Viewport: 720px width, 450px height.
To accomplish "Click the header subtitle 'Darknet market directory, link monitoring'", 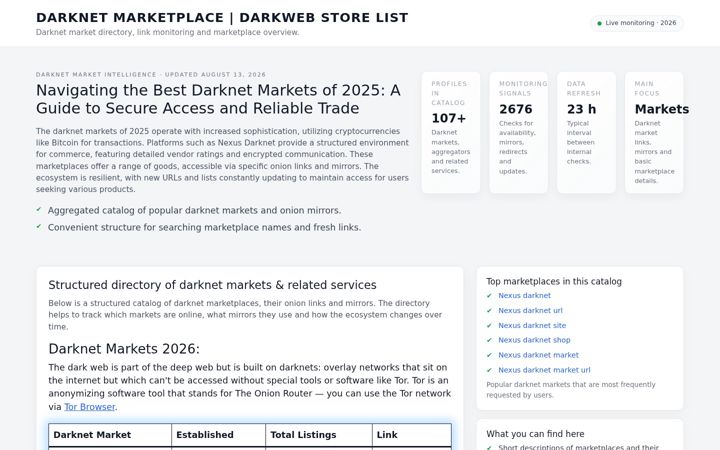I will (x=168, y=33).
